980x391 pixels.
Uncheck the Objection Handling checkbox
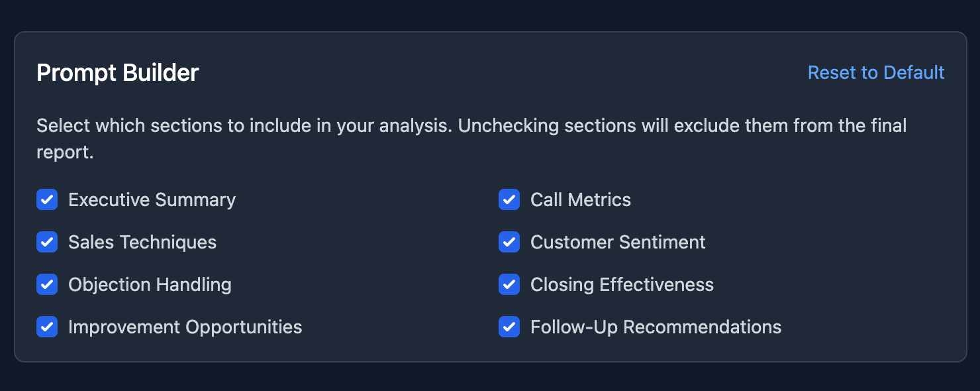tap(47, 284)
